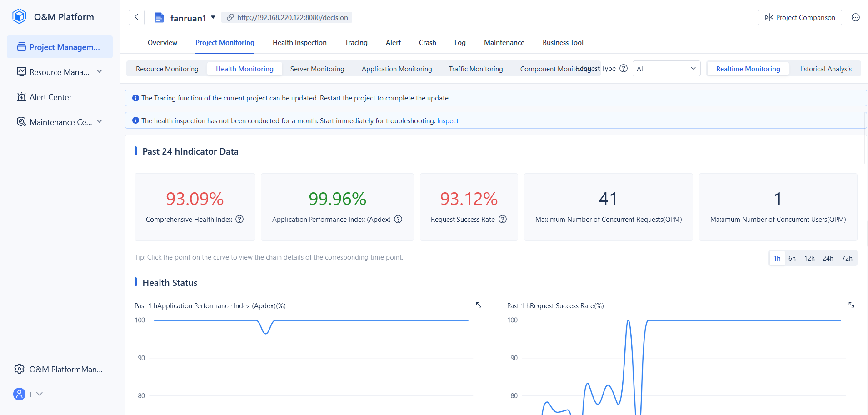Viewport: 868px width, 415px height.
Task: Click the Project Comparison button
Action: (800, 17)
